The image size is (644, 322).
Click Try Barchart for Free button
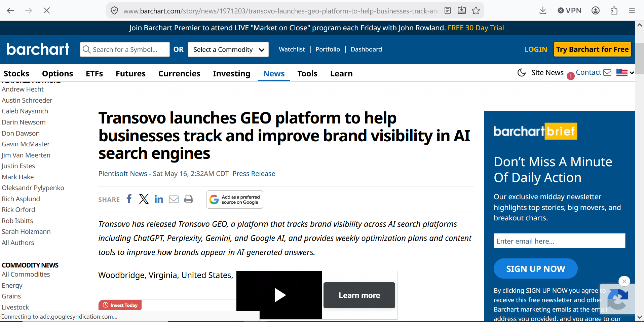tap(592, 49)
